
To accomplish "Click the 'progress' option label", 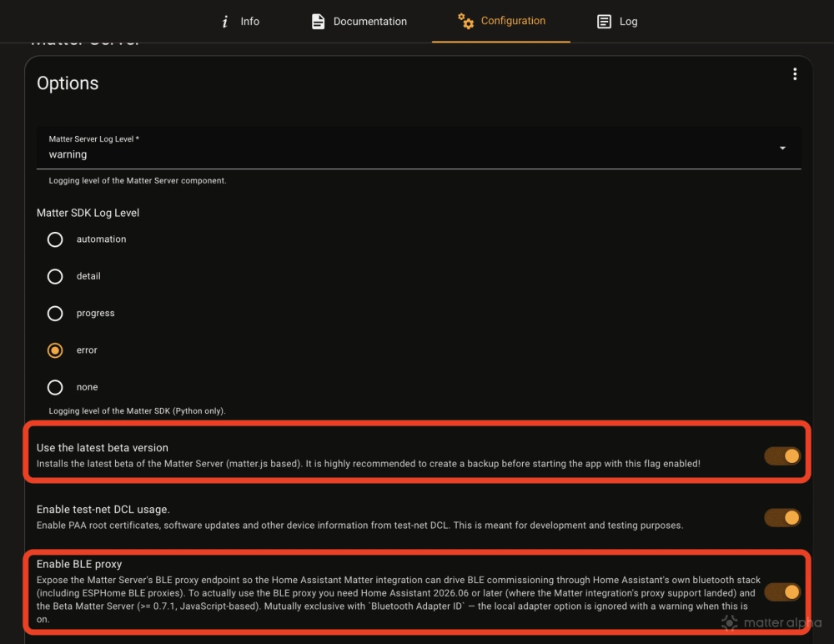I will (95, 314).
